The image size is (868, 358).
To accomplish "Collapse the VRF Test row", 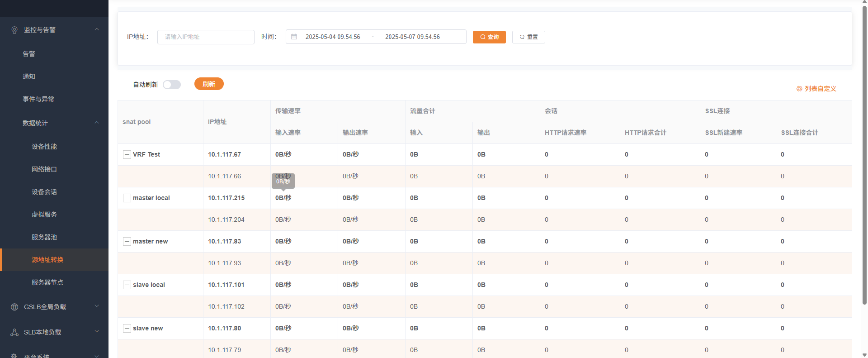I will click(127, 155).
